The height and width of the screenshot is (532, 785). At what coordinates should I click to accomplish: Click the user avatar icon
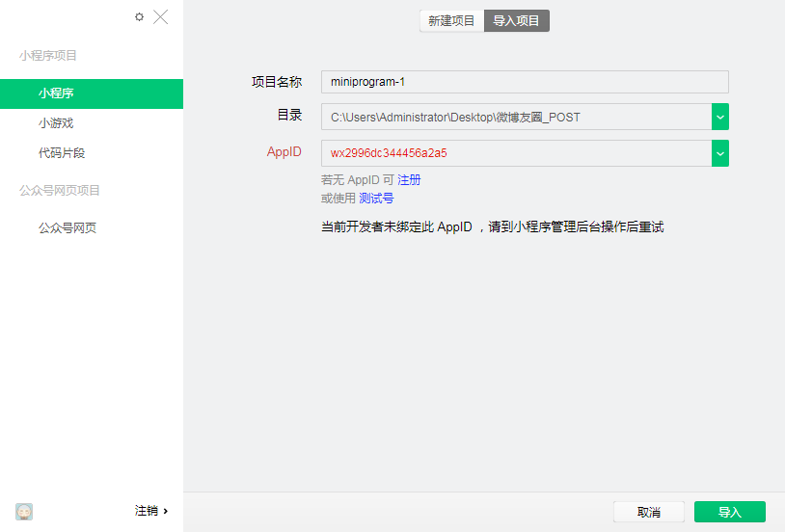click(x=24, y=511)
